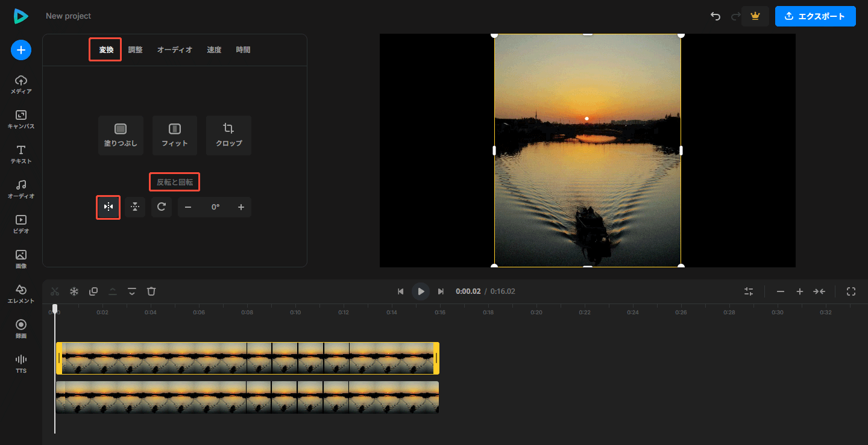This screenshot has width=868, height=445.
Task: Zoom in the timeline
Action: (800, 291)
